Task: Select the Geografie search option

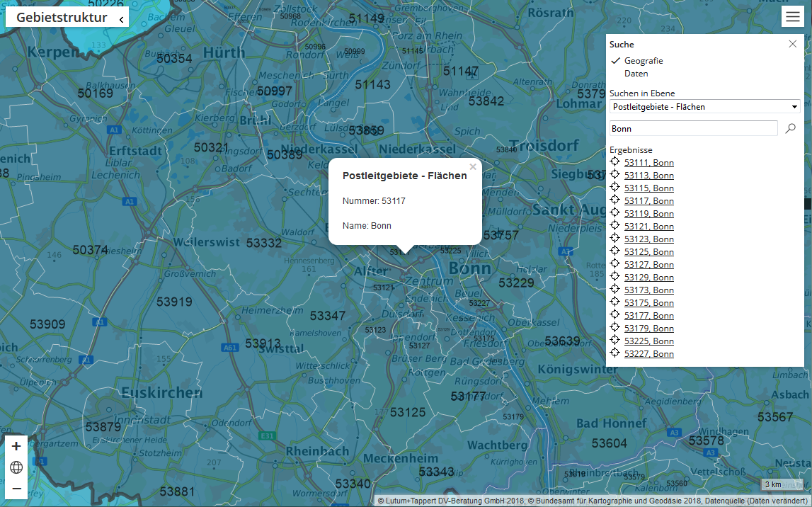Action: 644,61
